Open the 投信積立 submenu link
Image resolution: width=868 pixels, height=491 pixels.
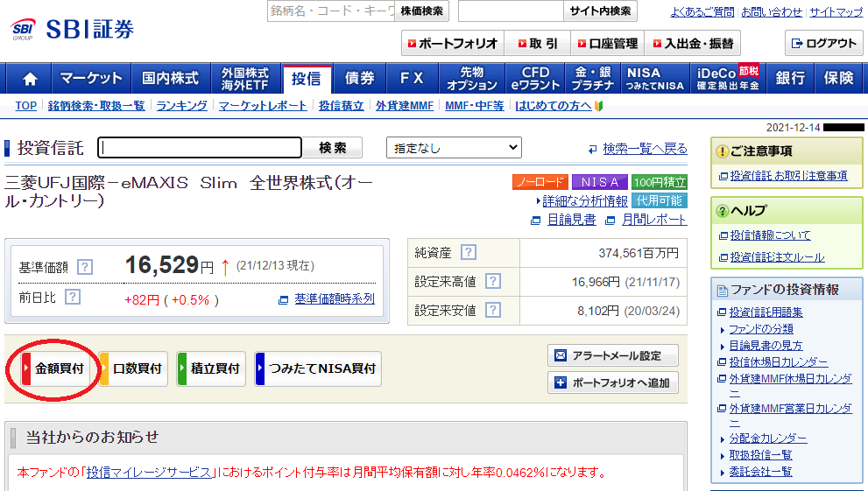(x=341, y=106)
